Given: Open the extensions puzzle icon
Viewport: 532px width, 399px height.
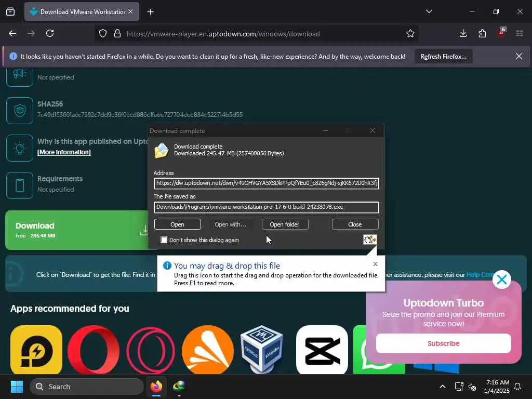Looking at the screenshot, I should click(x=482, y=34).
